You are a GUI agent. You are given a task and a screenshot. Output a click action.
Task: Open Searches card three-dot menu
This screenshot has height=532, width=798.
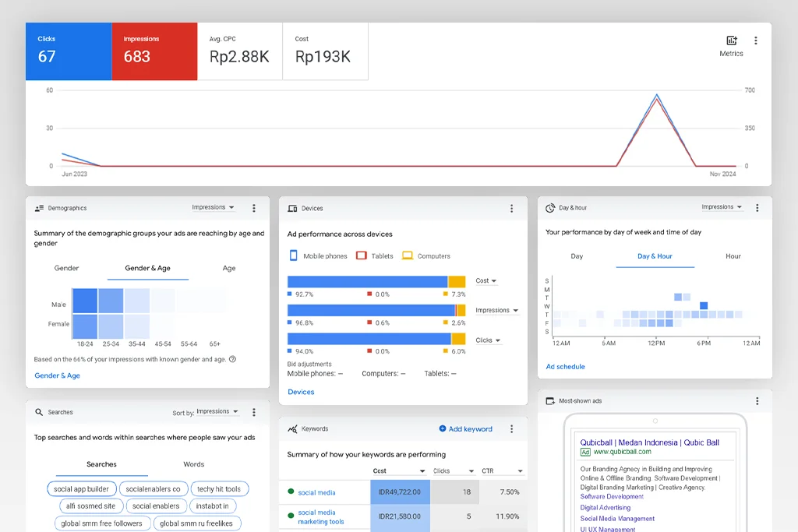pyautogui.click(x=253, y=412)
